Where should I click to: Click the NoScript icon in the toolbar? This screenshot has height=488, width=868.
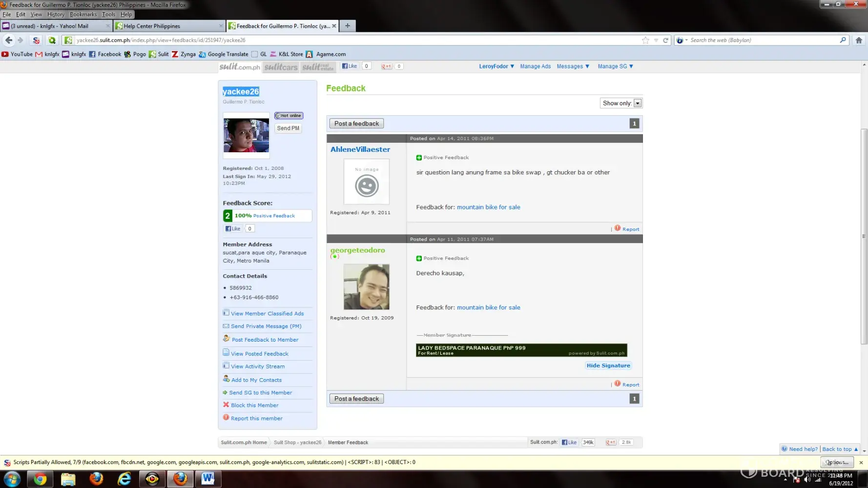[36, 41]
